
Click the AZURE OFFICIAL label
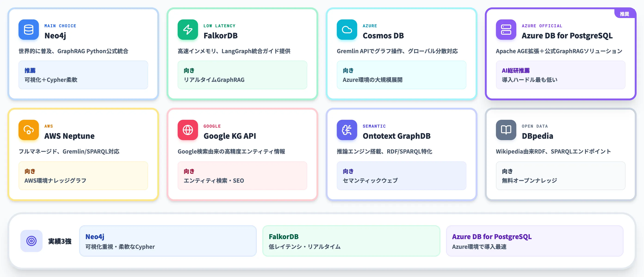click(542, 26)
